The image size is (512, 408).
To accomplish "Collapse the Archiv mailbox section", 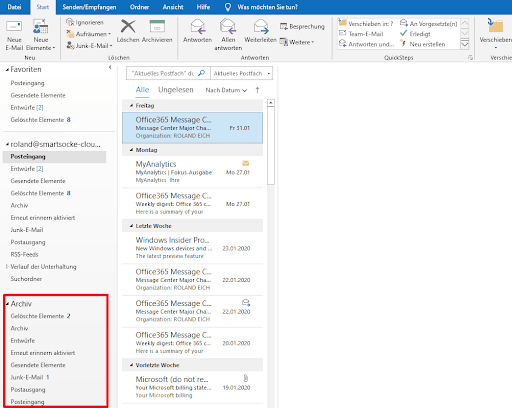I will [7, 304].
